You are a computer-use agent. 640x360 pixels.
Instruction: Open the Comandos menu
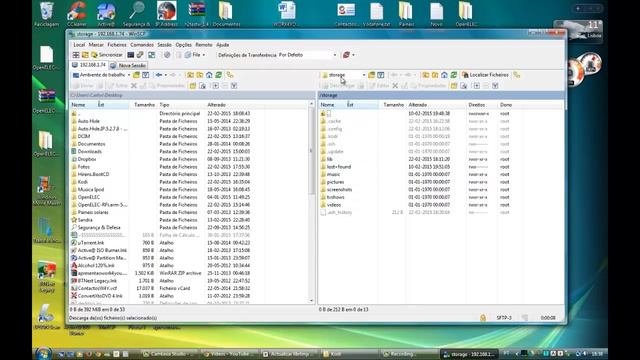(x=142, y=44)
